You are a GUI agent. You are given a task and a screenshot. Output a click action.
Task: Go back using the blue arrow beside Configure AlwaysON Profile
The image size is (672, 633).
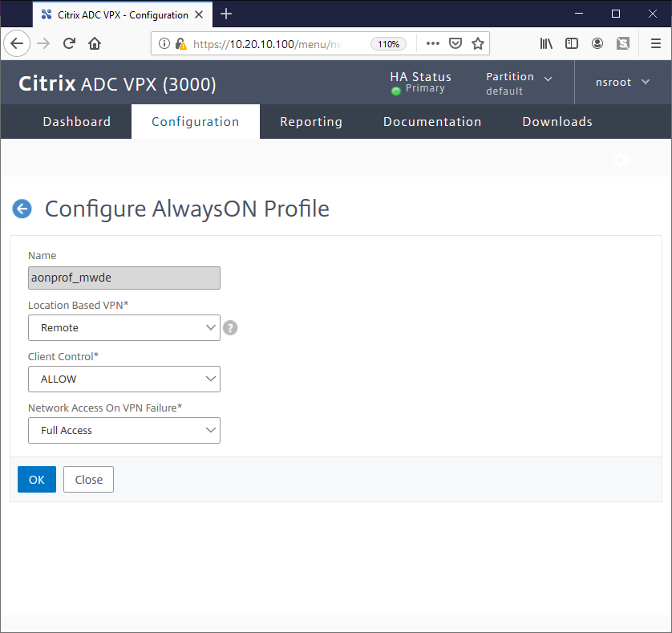tap(22, 209)
